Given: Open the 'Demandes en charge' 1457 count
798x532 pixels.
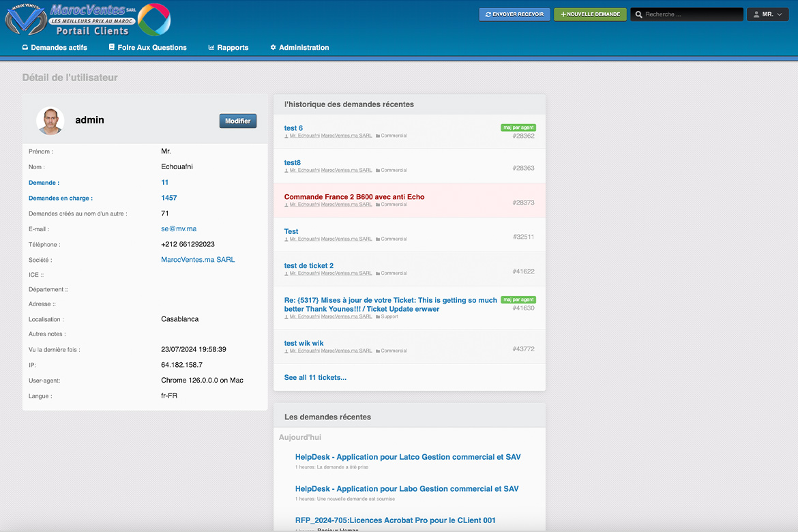Looking at the screenshot, I should (x=168, y=198).
